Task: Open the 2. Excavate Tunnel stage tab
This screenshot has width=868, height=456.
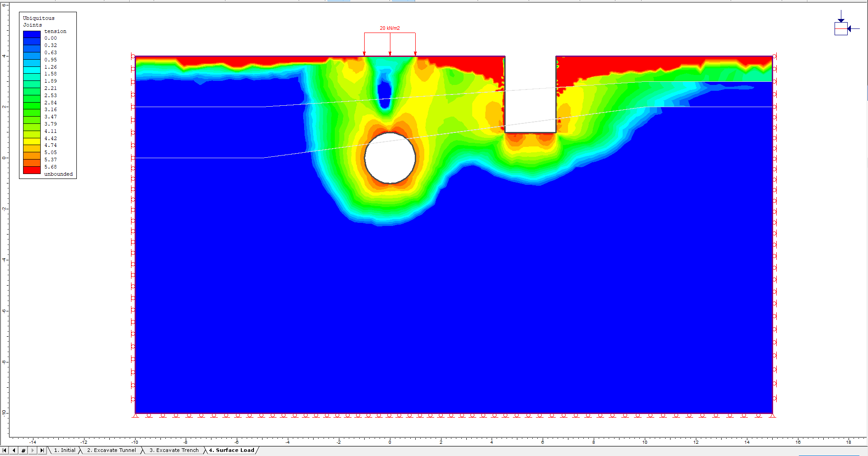Action: [x=111, y=450]
